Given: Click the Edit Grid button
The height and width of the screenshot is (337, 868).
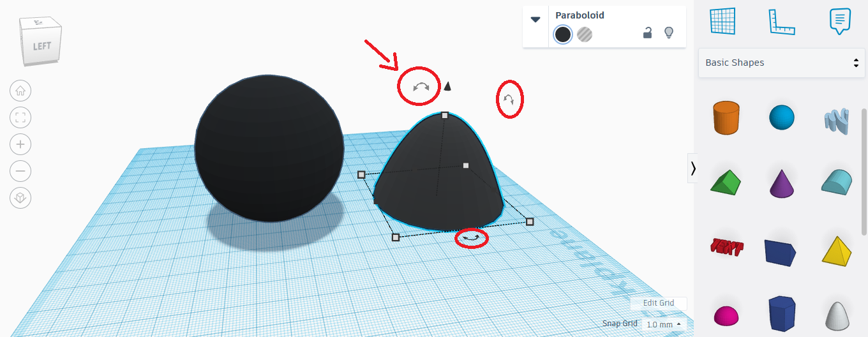Looking at the screenshot, I should tap(658, 303).
